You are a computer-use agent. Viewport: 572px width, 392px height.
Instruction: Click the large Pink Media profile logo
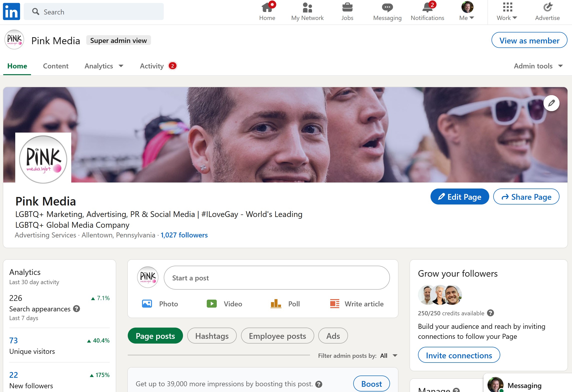pyautogui.click(x=43, y=160)
